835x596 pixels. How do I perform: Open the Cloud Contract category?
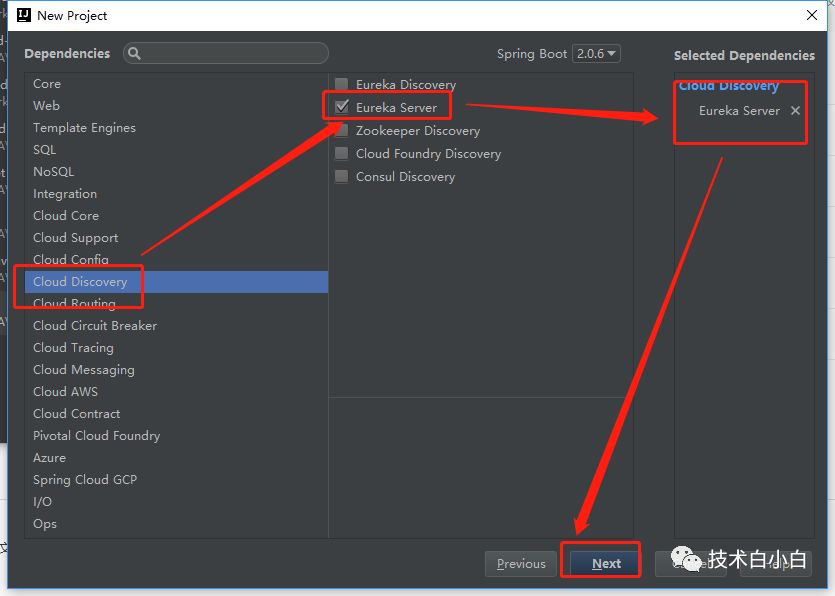(x=176, y=414)
